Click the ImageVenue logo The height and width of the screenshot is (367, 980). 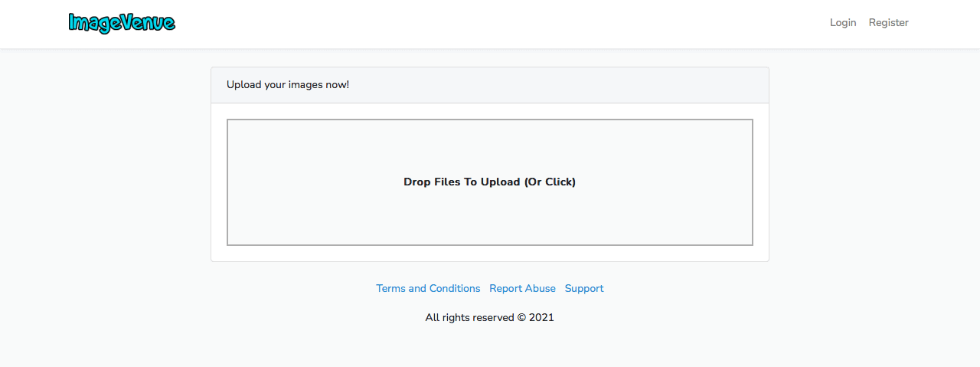[122, 23]
